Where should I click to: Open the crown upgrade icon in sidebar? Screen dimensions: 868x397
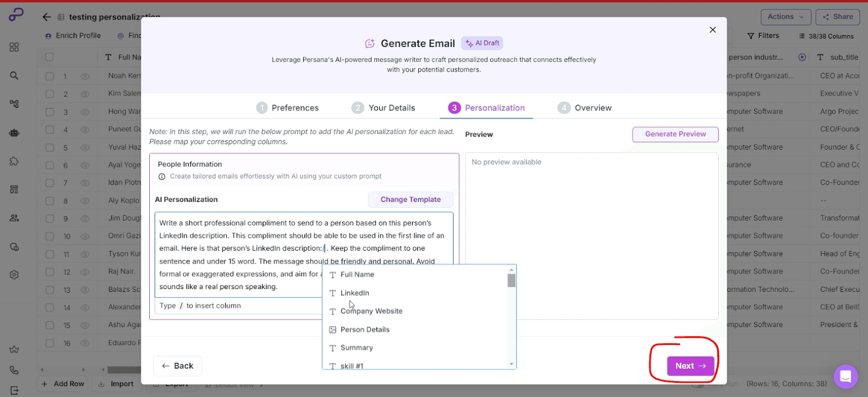(14, 349)
